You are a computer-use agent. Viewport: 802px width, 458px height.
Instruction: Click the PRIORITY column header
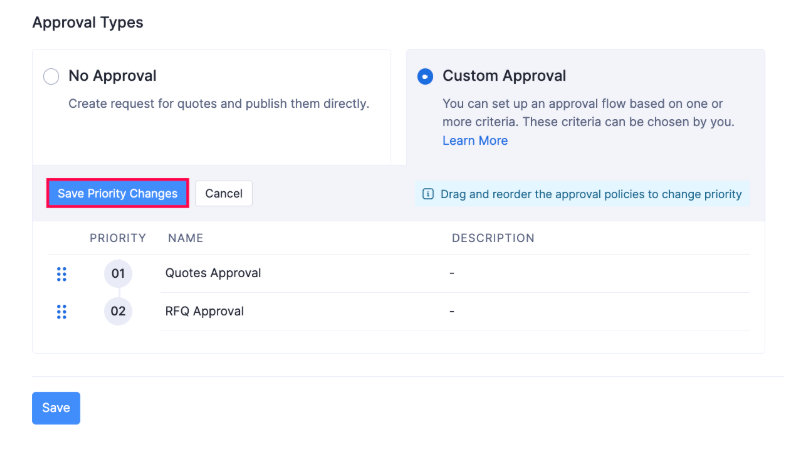pos(118,238)
